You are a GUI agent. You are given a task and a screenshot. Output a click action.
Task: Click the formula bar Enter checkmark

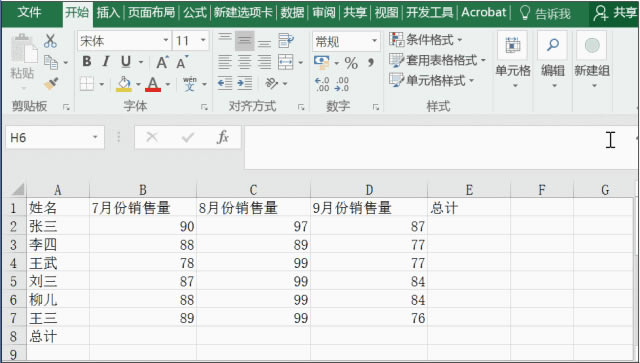click(x=188, y=137)
